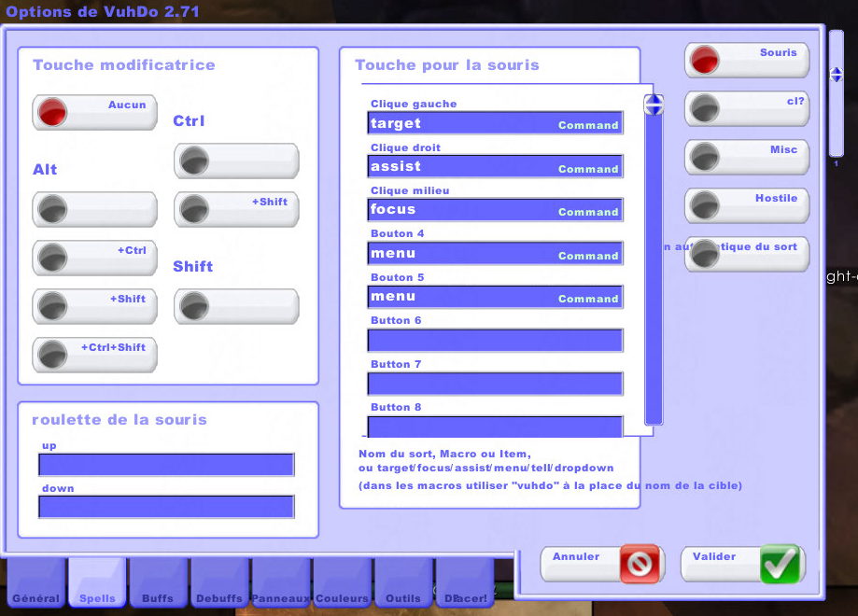
Task: Edit the Clique gauche field containing target
Action: pyautogui.click(x=495, y=123)
